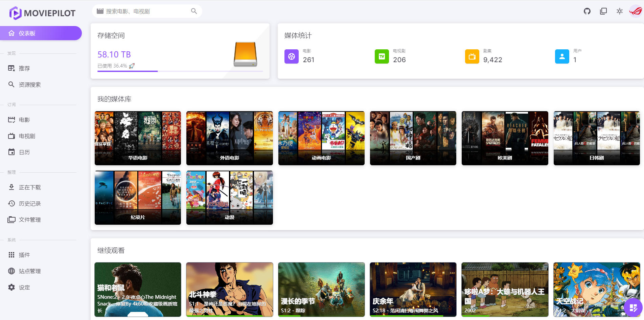
Task: Open 设定 settings page
Action: [41, 287]
